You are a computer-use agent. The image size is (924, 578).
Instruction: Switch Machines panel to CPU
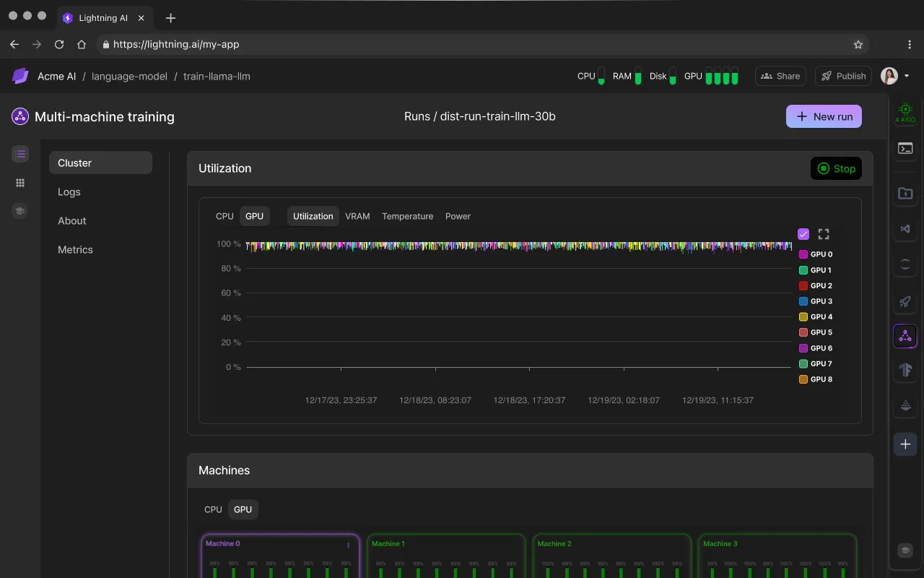tap(213, 509)
